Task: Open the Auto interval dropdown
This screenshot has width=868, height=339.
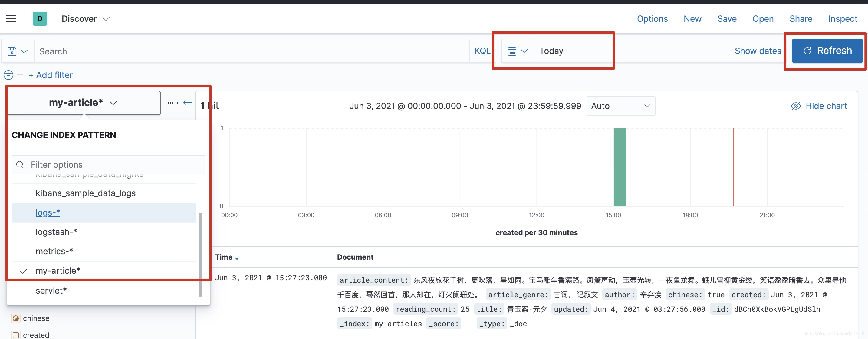Action: coord(621,106)
